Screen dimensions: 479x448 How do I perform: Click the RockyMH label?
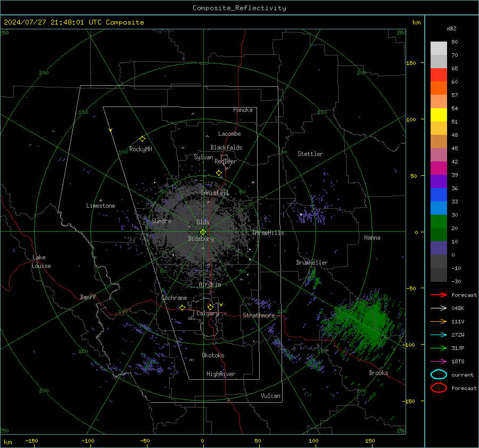(141, 149)
